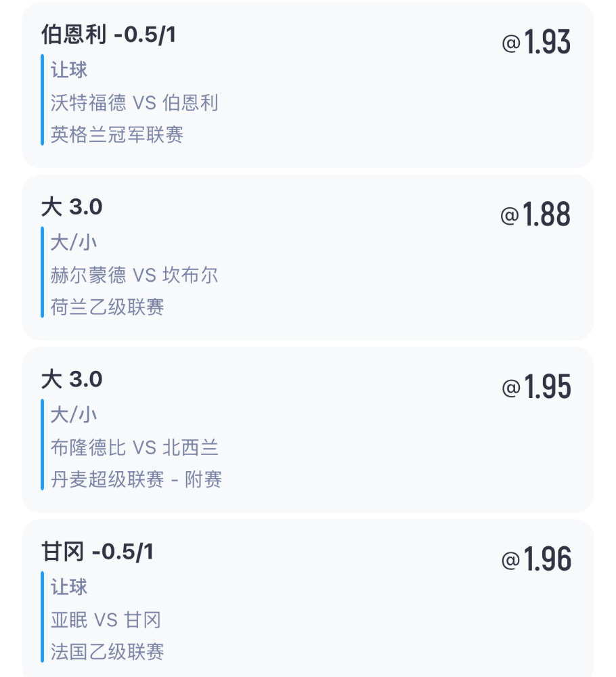Tap the @1.96 odds value
This screenshot has height=677, width=616.
point(536,559)
